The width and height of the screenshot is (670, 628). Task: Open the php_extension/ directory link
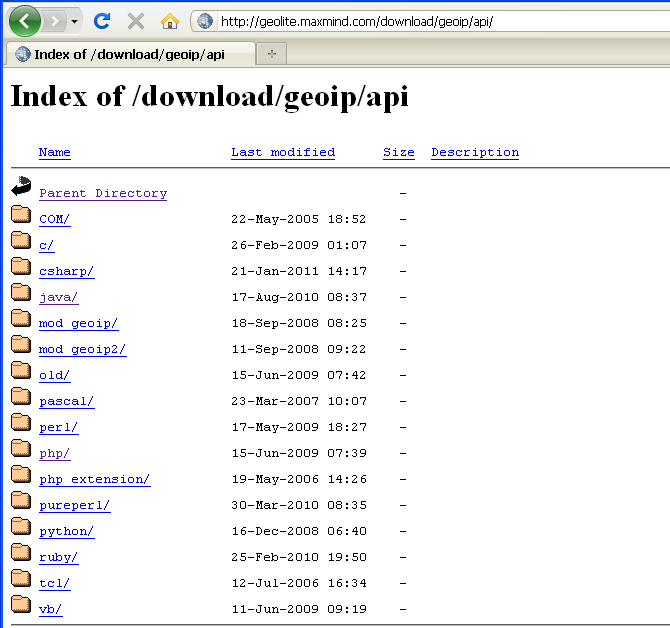94,479
